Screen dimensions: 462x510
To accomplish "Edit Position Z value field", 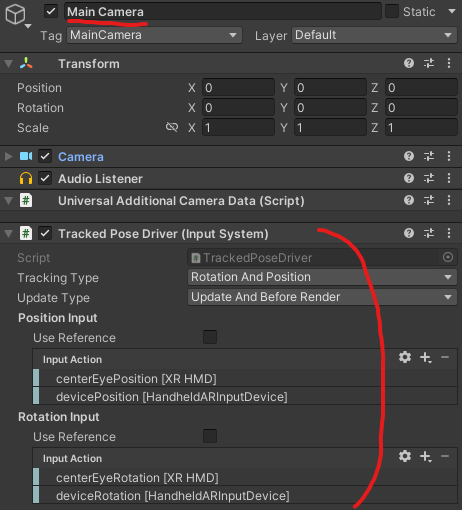I will point(421,88).
